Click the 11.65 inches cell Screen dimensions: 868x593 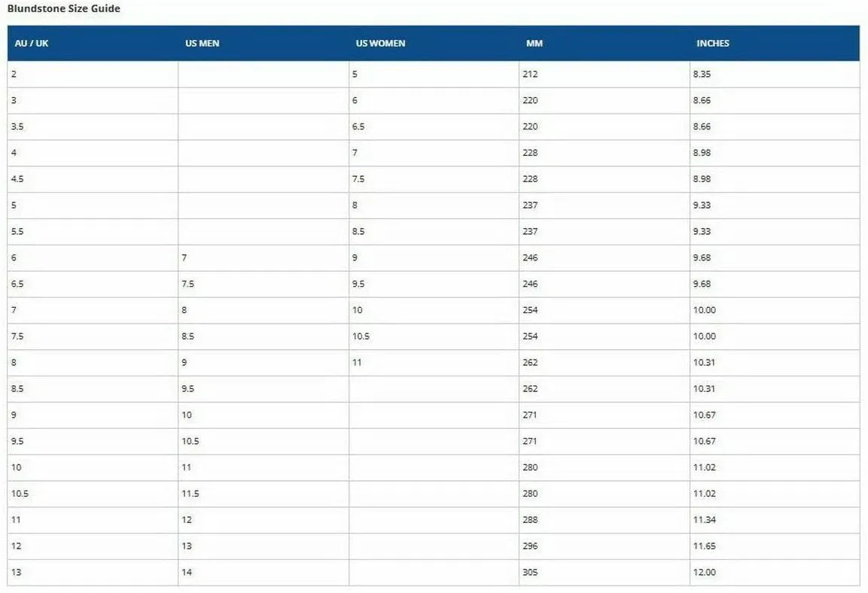pos(775,546)
